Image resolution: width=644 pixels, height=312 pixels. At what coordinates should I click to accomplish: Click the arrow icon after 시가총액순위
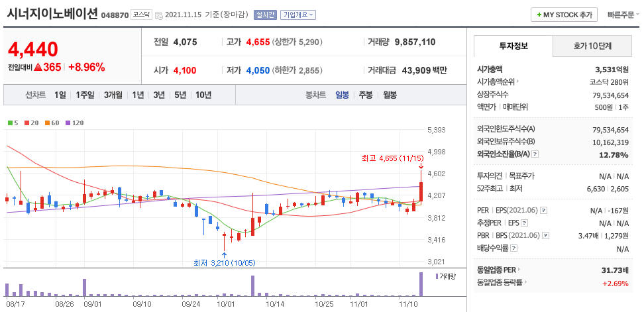point(517,81)
